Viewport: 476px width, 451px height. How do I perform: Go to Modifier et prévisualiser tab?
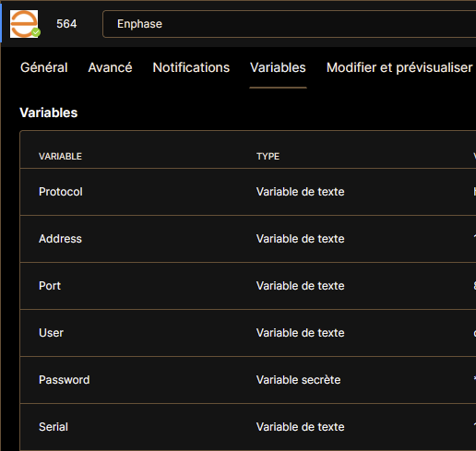tap(399, 67)
